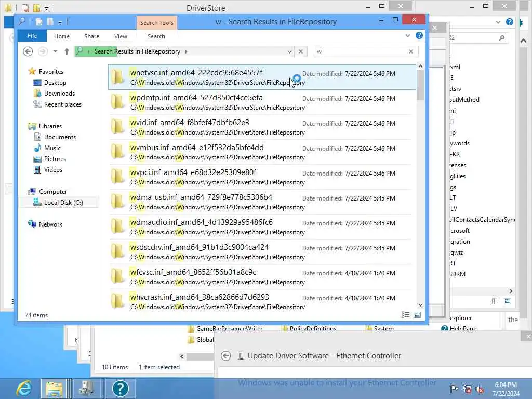This screenshot has width=532, height=399.
Task: Click into the search box containing 'w'
Action: tap(360, 51)
